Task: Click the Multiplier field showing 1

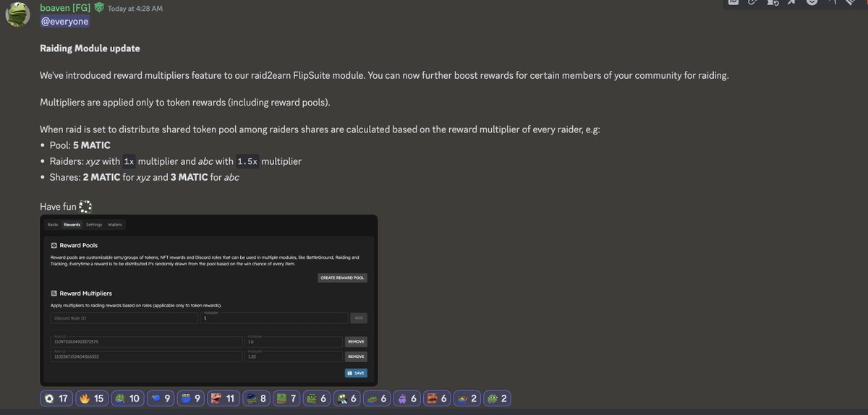Action: (274, 317)
